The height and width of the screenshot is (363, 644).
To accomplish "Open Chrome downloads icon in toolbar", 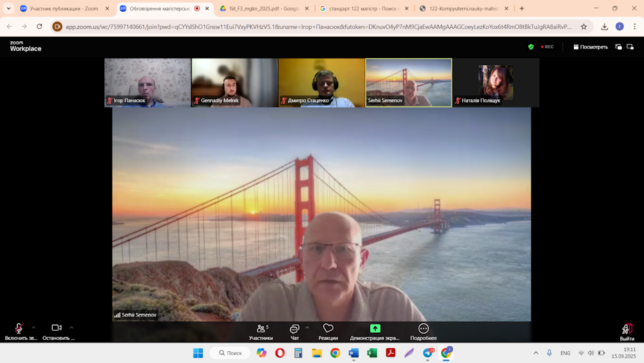I will pyautogui.click(x=604, y=26).
